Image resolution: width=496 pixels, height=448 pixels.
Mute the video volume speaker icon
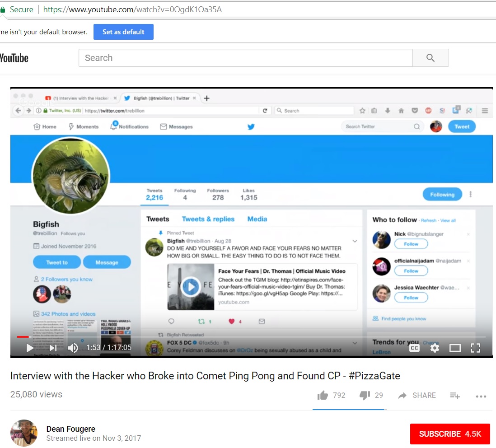tap(73, 348)
